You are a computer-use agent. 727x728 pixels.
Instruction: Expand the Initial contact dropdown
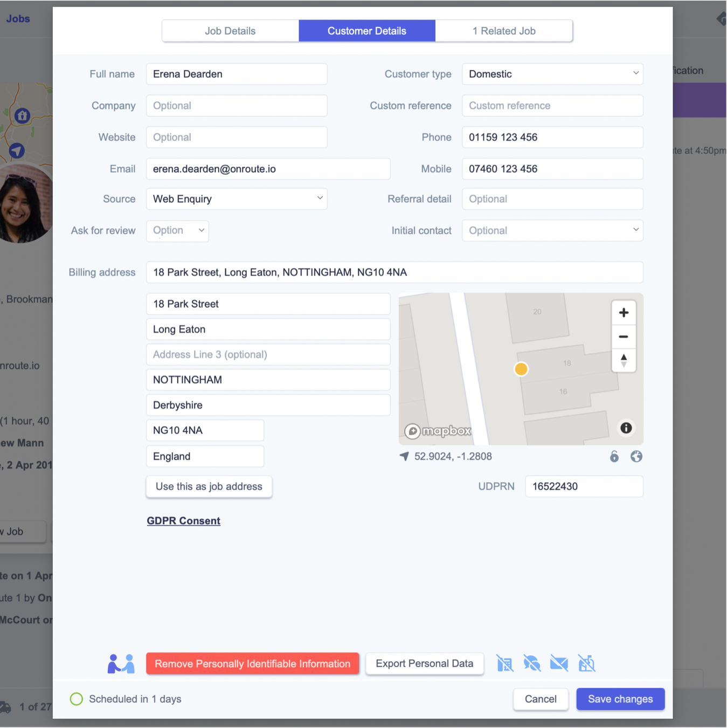[552, 231]
